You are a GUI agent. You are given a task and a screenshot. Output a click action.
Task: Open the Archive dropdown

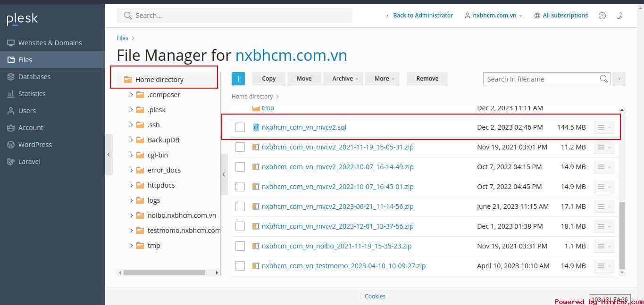point(343,79)
